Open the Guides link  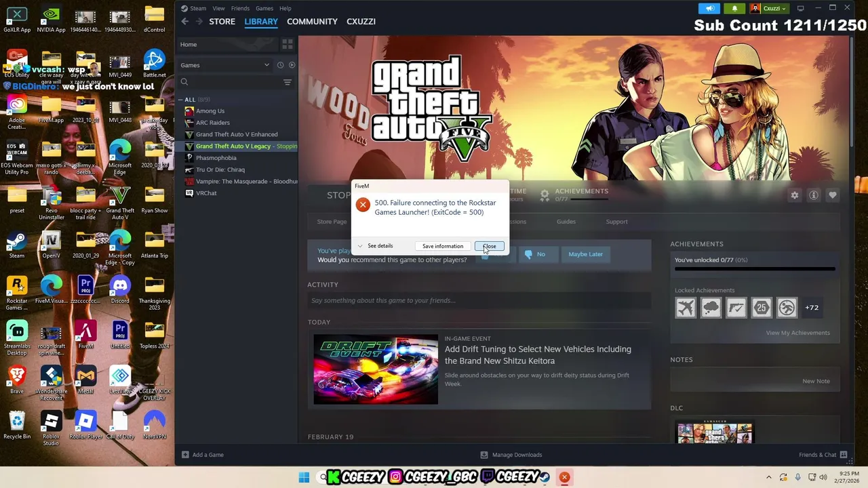(x=566, y=222)
